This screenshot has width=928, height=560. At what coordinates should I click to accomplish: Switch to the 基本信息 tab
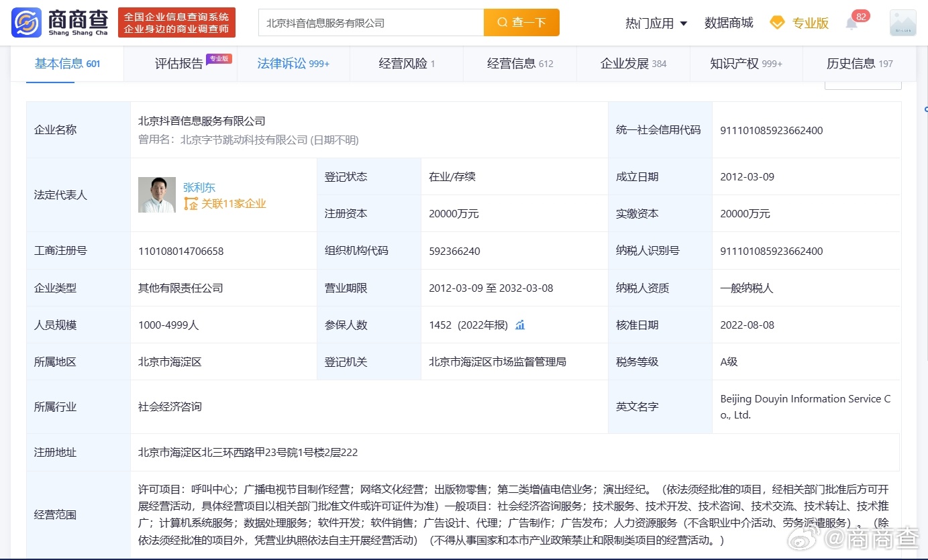click(67, 64)
